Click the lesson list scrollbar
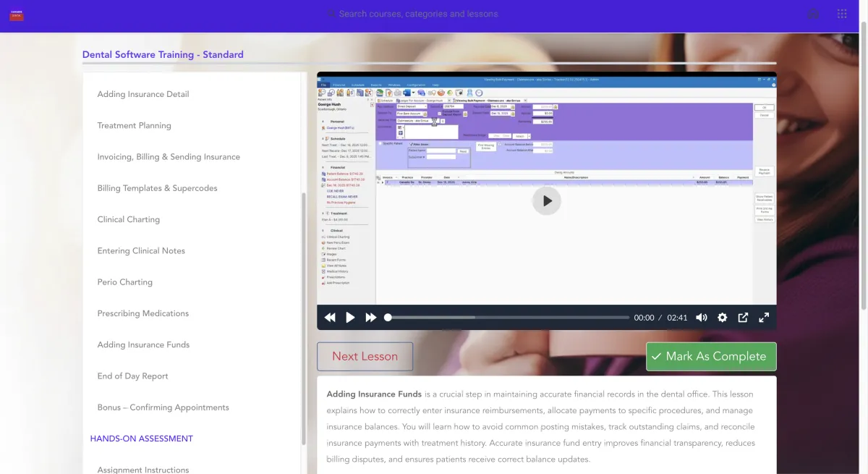This screenshot has height=474, width=868. point(304,318)
